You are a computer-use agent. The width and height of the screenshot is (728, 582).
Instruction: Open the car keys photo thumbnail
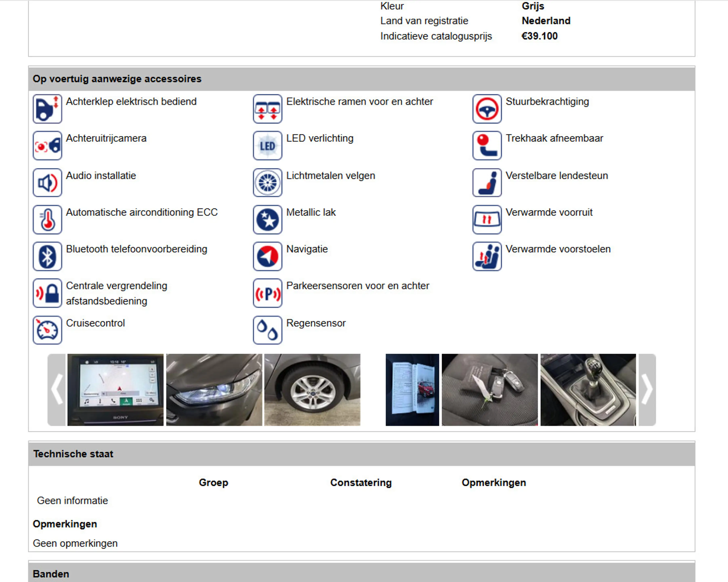pyautogui.click(x=490, y=390)
